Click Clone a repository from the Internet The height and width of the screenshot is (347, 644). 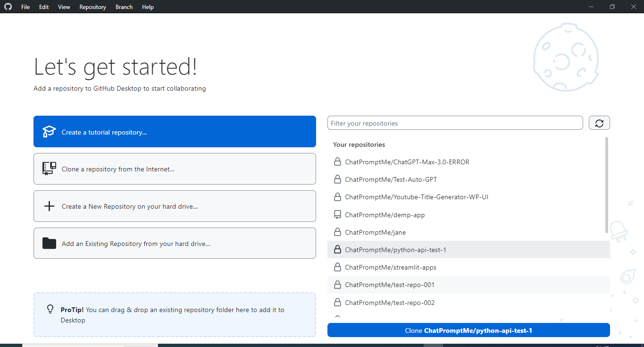point(175,169)
